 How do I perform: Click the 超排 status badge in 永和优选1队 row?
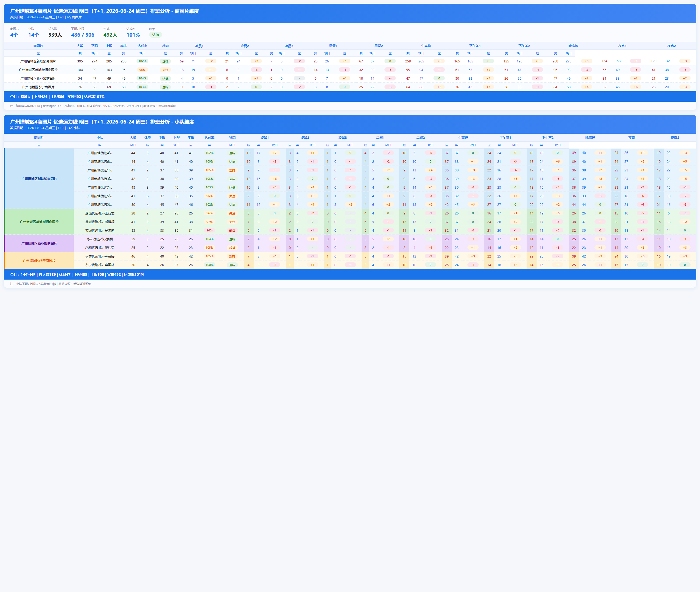(232, 248)
